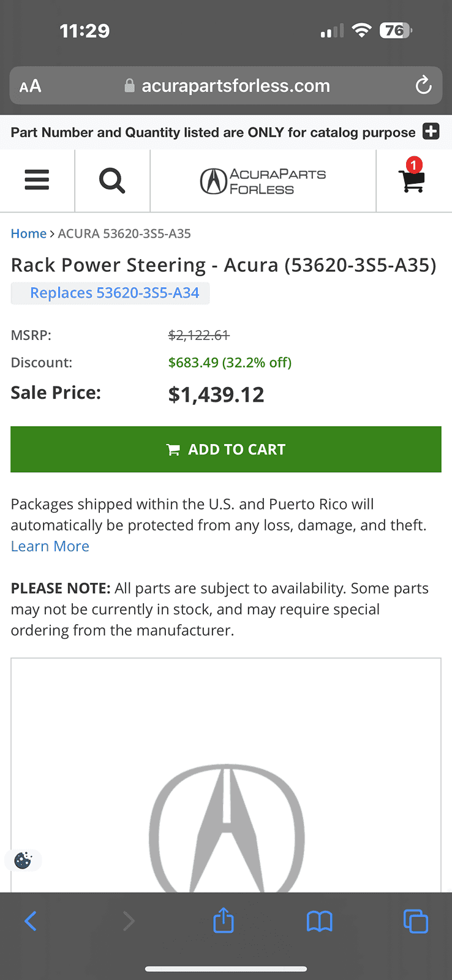Open Safari bookmarks icon
The image size is (452, 980).
coord(319,921)
